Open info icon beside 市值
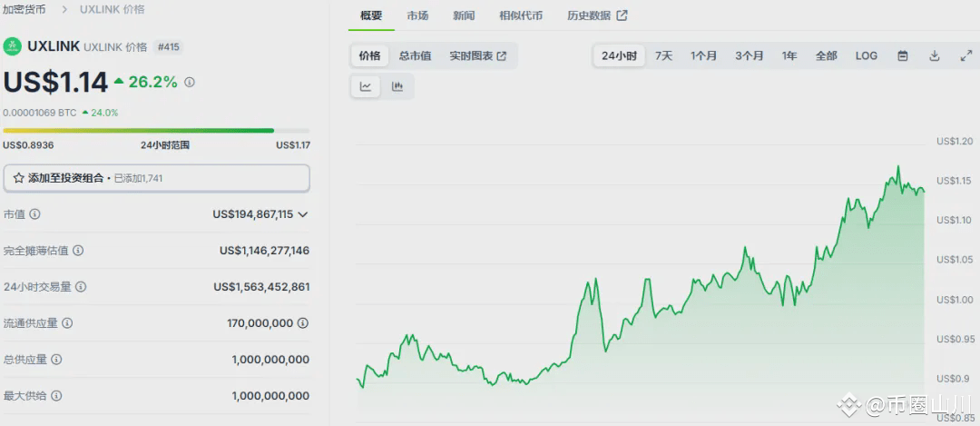Image resolution: width=980 pixels, height=426 pixels. [x=35, y=214]
